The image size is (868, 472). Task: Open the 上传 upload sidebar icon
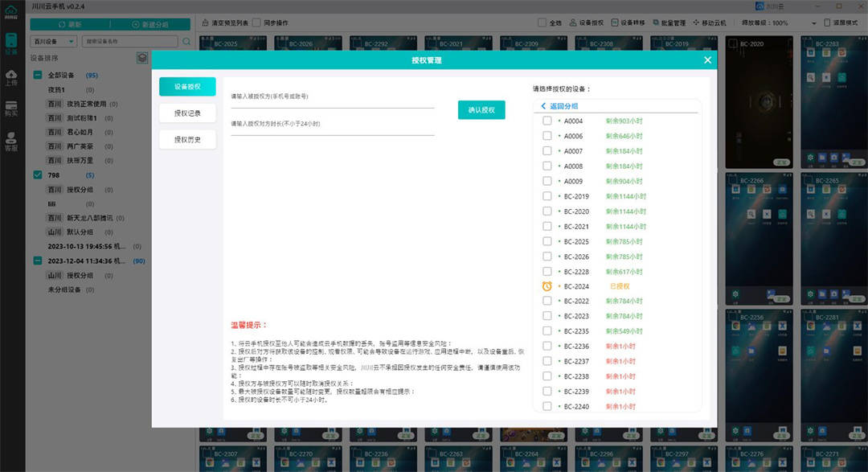pyautogui.click(x=11, y=76)
